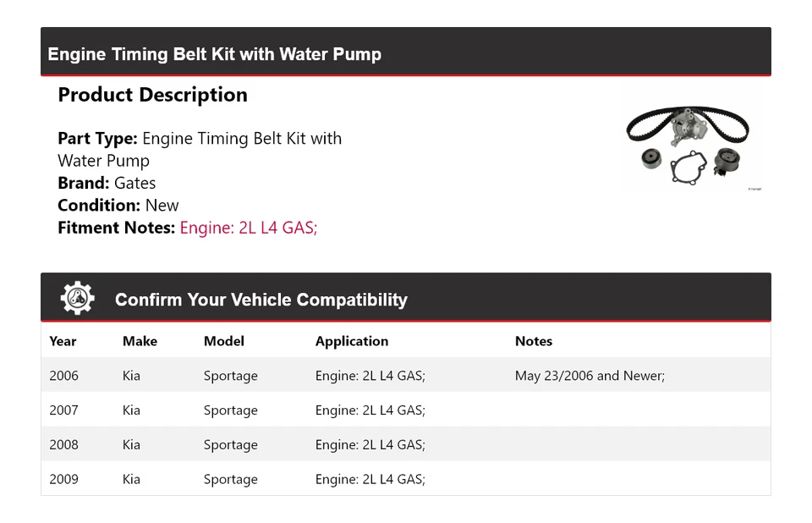Image resolution: width=812 pixels, height=523 pixels.
Task: Click the Product Description heading
Action: 152,95
